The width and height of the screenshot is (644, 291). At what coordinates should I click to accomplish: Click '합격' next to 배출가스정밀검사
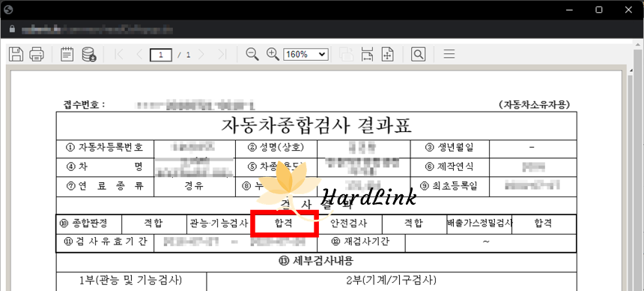pos(544,224)
